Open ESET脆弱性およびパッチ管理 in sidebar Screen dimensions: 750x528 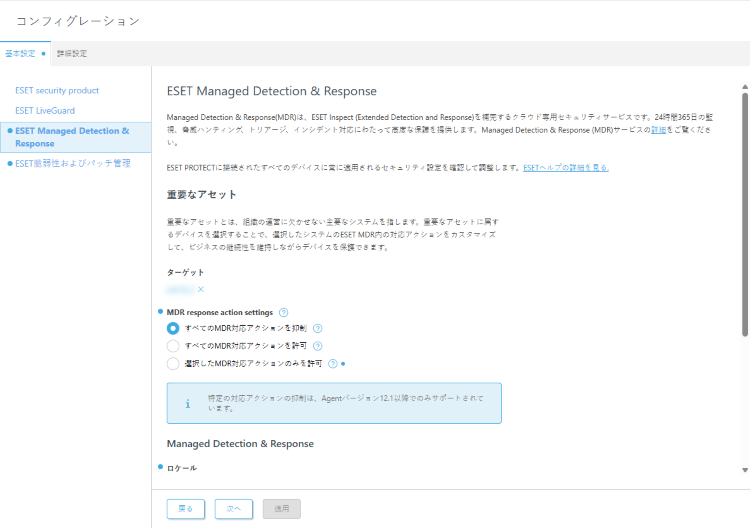click(73, 163)
